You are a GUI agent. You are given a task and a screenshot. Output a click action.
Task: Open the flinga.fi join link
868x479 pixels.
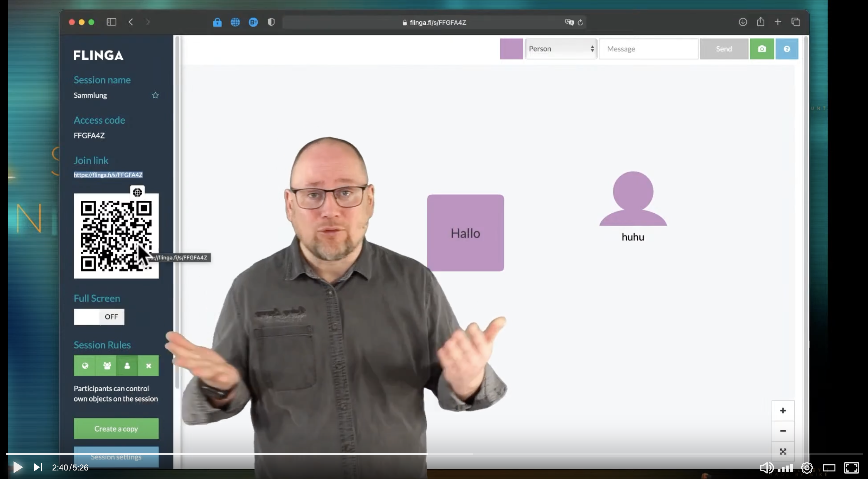point(108,175)
